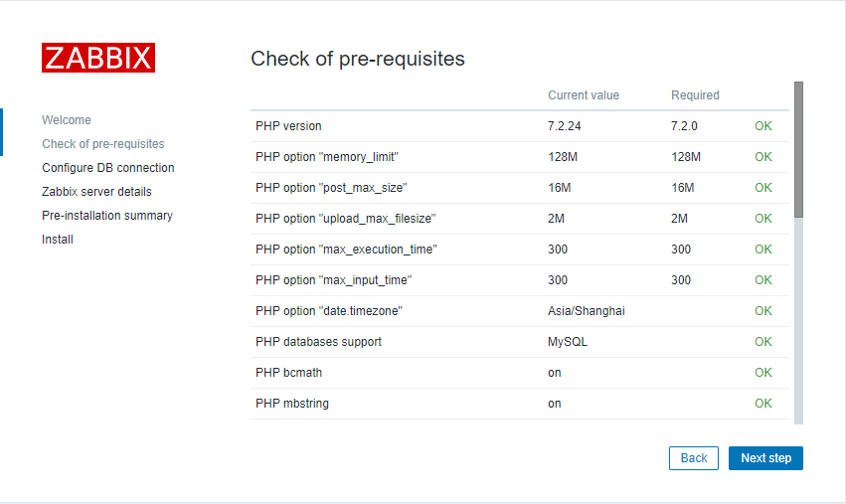The image size is (846, 504).
Task: Open the Pre-installation summary step
Action: coord(107,216)
